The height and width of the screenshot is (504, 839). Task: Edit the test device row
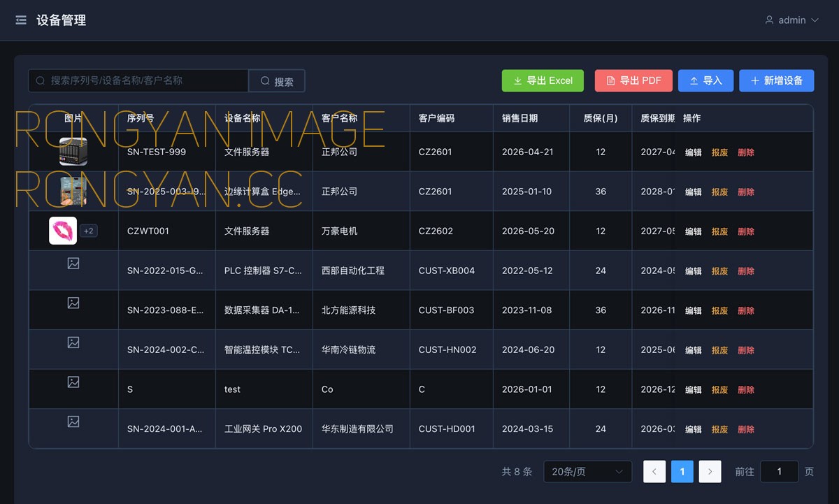[x=693, y=390]
